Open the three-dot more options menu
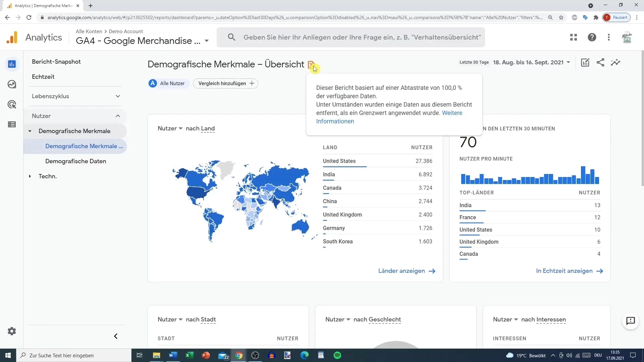 pos(609,37)
